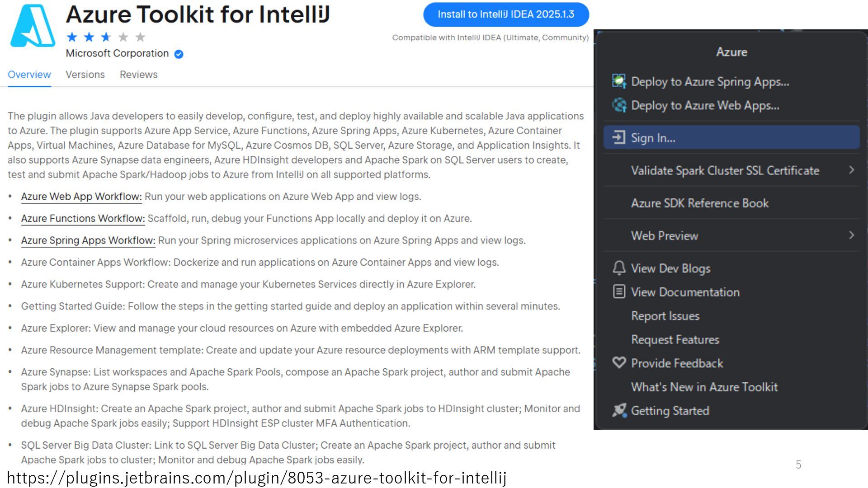The width and height of the screenshot is (868, 488).
Task: Choose Request Features in Azure menu
Action: point(731,339)
